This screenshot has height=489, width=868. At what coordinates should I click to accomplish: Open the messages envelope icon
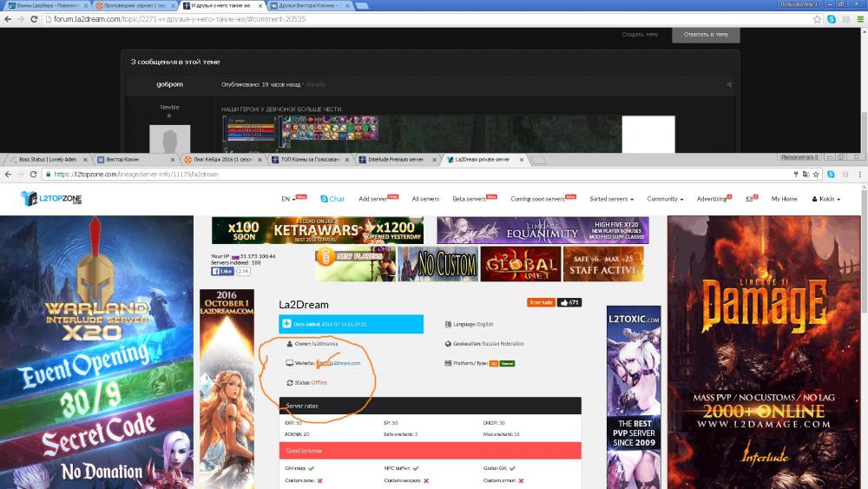tap(749, 199)
